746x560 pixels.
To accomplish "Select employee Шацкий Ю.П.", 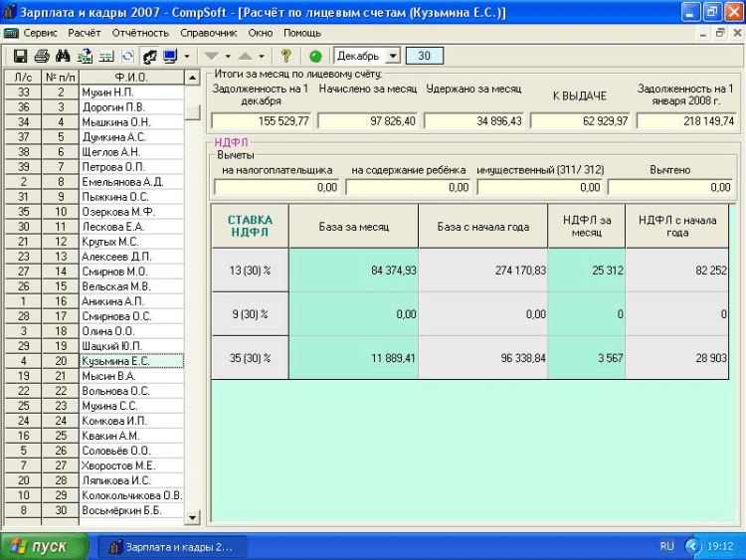I will tap(131, 346).
